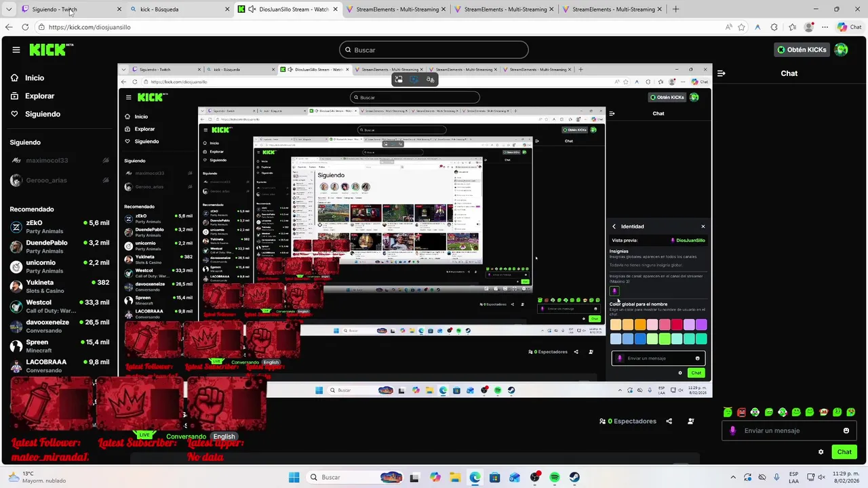
Task: Open File Explorer from the taskbar
Action: pos(455,477)
